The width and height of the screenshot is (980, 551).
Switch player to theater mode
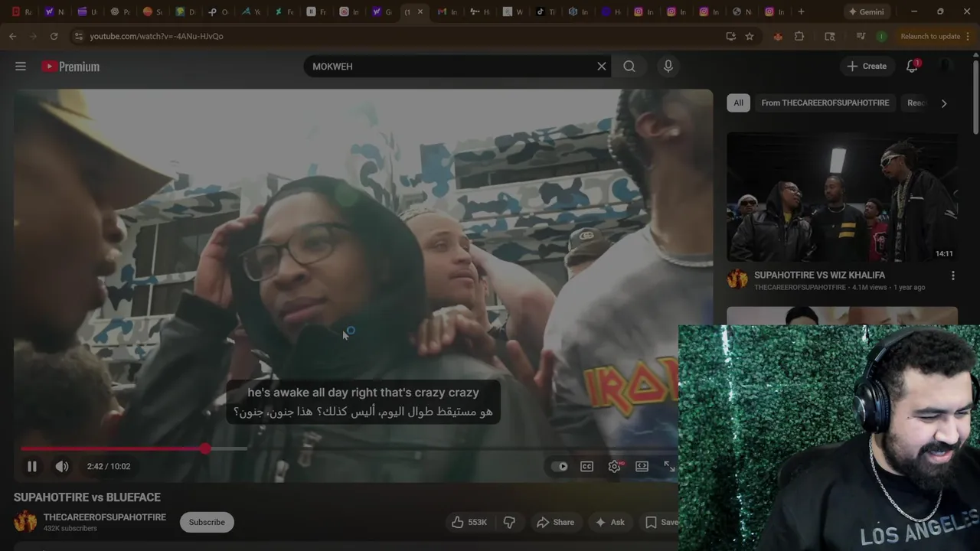(x=642, y=466)
